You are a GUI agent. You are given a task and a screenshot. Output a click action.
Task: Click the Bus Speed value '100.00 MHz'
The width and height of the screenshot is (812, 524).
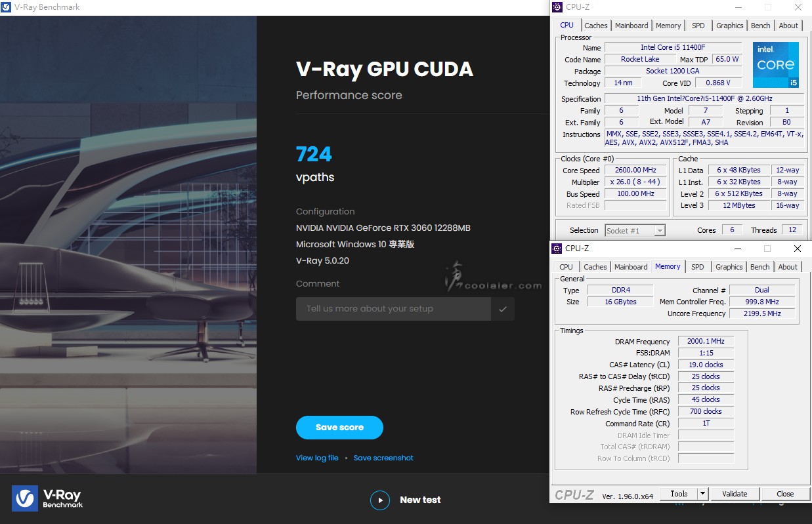[x=635, y=194]
